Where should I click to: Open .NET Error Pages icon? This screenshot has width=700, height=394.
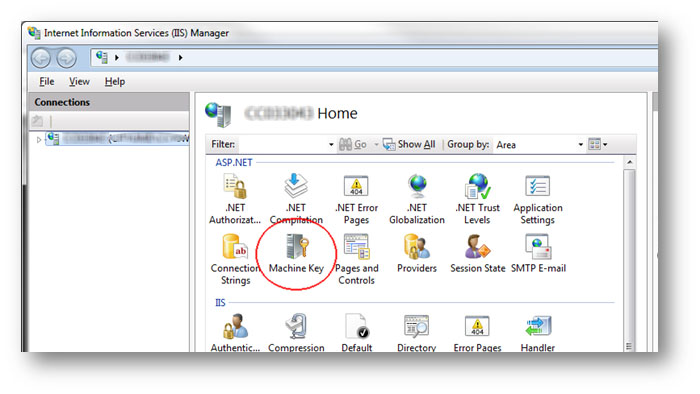tap(356, 199)
